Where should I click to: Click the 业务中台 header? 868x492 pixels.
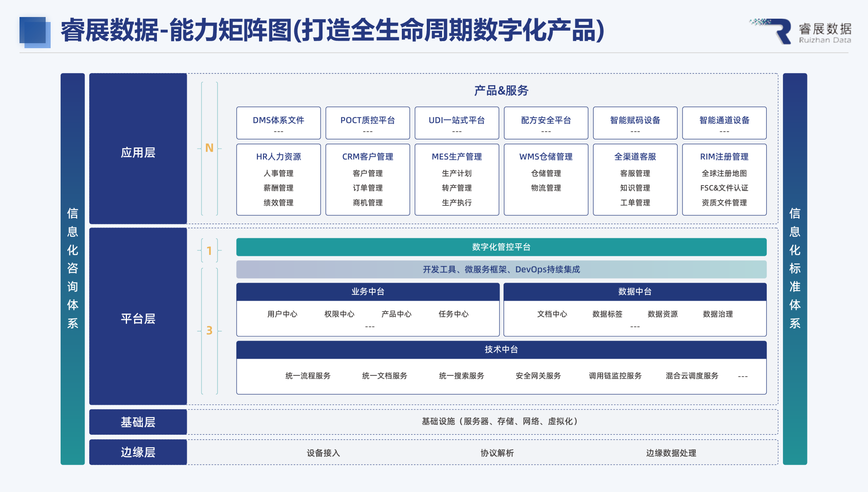pyautogui.click(x=368, y=291)
